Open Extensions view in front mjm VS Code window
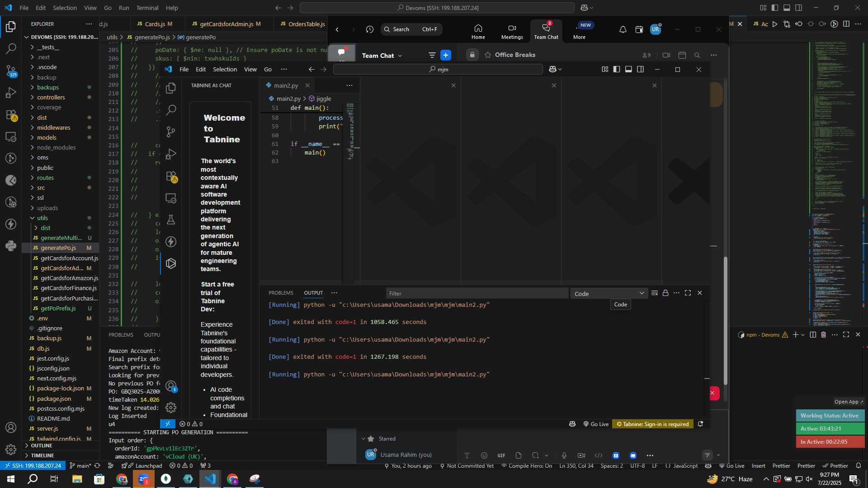Screen dimensions: 868x488 click(x=171, y=176)
